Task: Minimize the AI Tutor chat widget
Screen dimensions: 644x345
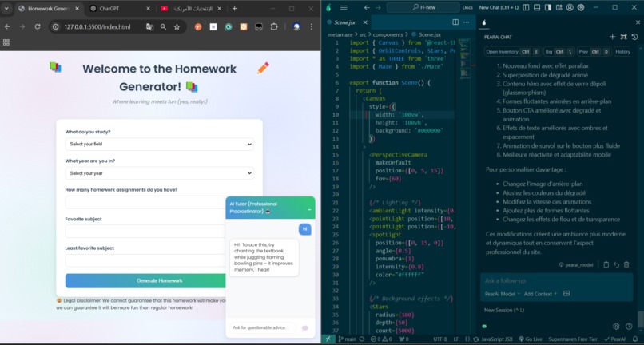Action: pyautogui.click(x=309, y=210)
